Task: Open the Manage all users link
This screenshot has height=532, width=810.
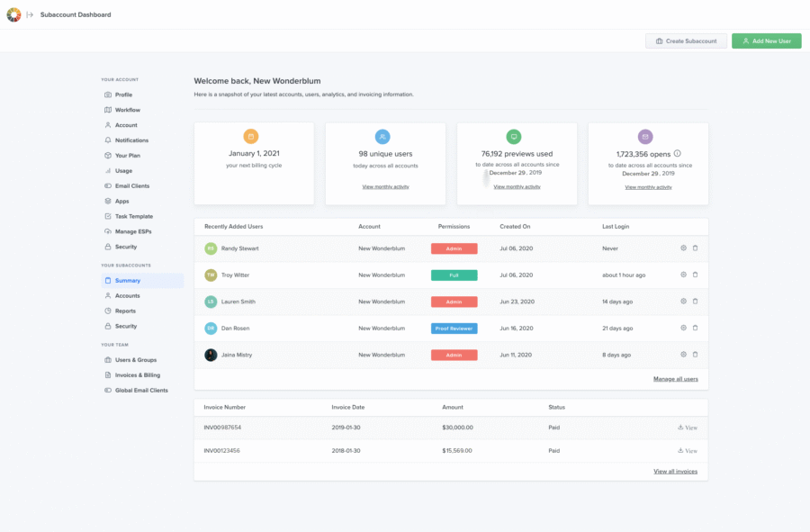Action: (x=675, y=379)
